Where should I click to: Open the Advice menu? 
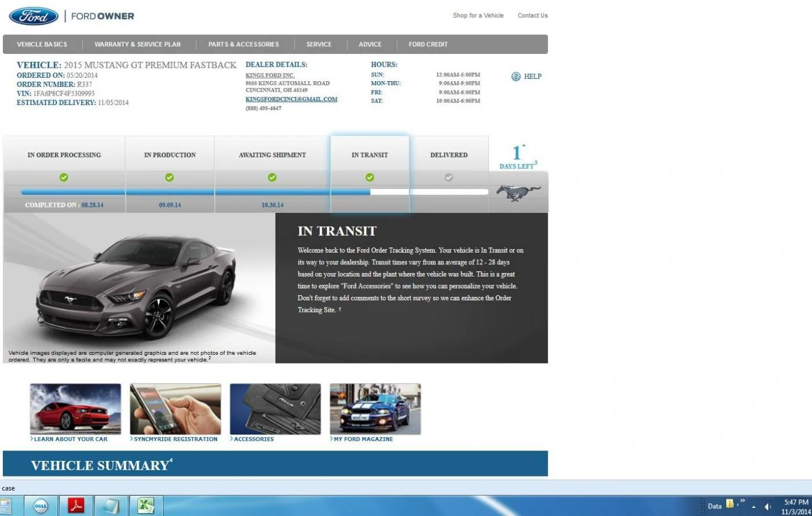(370, 44)
